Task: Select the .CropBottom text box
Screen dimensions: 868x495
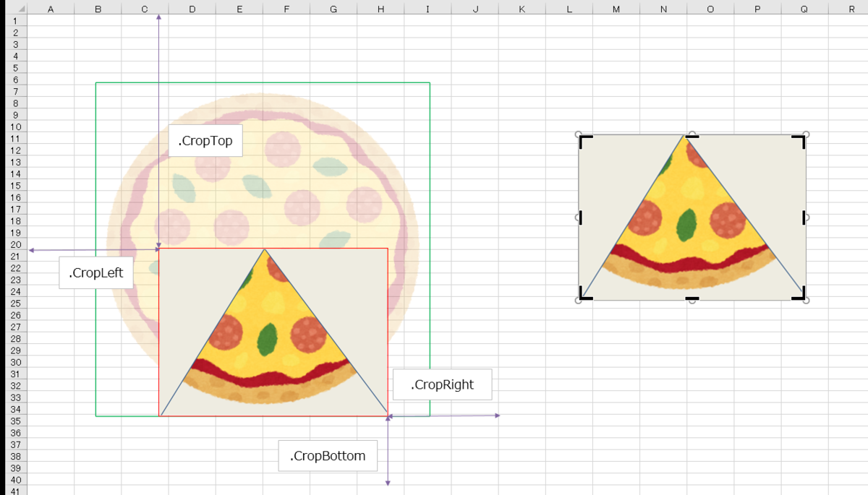Action: [328, 456]
